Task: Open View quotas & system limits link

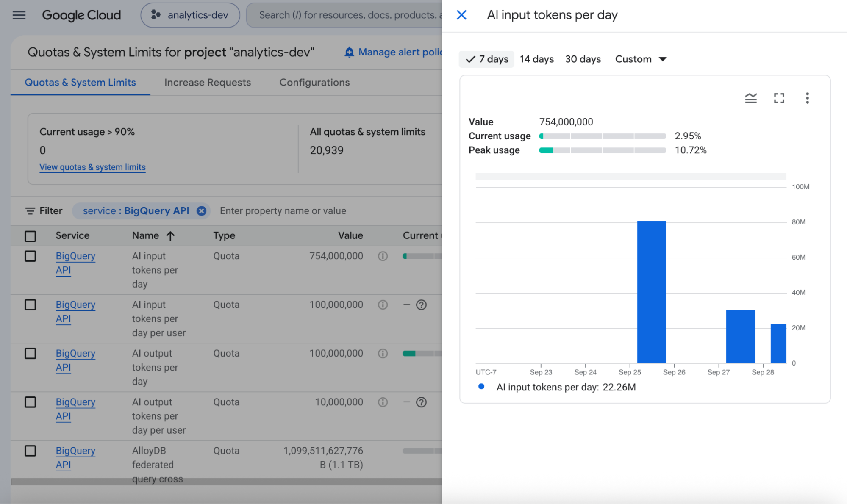Action: 92,167
